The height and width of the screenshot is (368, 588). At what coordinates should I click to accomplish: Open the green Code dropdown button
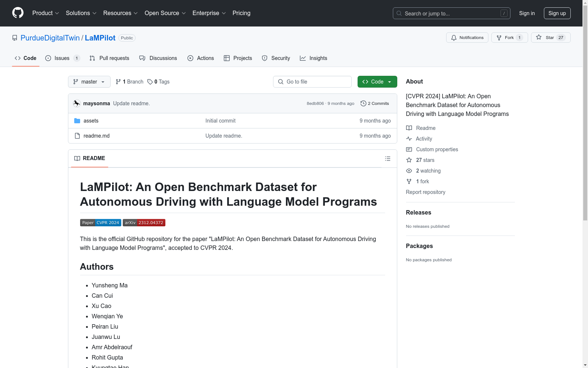377,82
